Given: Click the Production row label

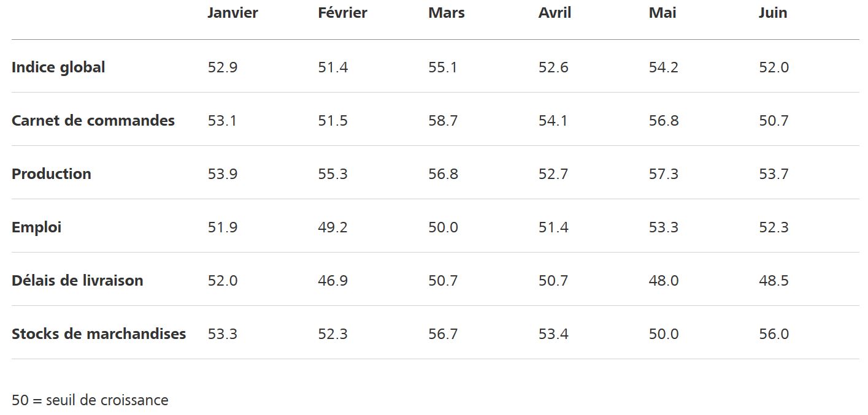Looking at the screenshot, I should click(x=52, y=173).
